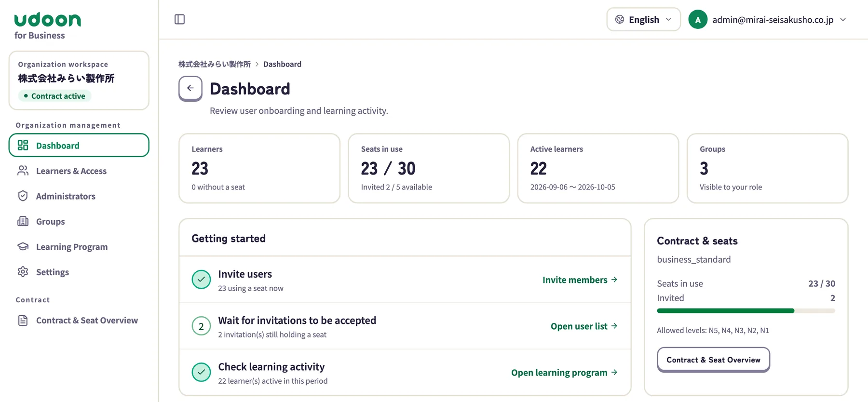Click the business_standard plan name
The height and width of the screenshot is (402, 868).
[694, 259]
